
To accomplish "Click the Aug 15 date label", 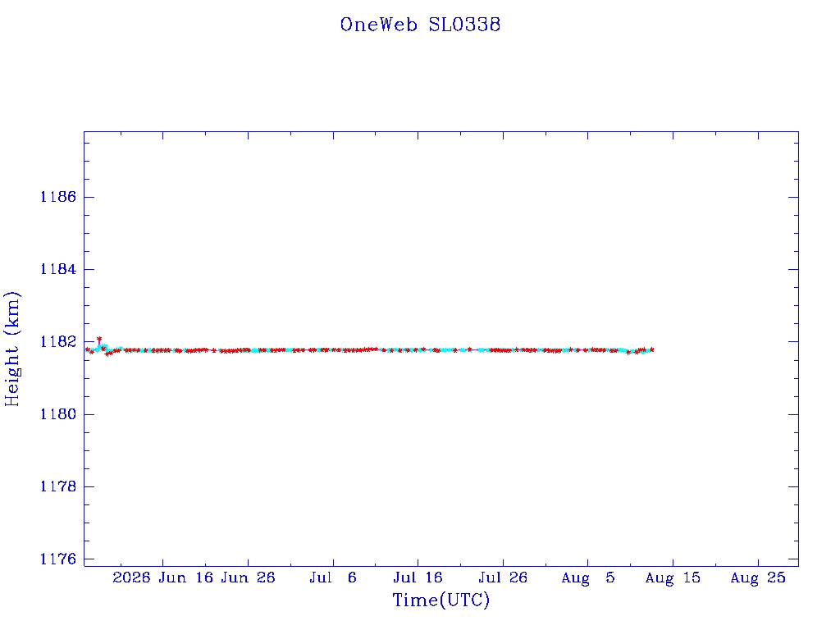I will tap(673, 577).
